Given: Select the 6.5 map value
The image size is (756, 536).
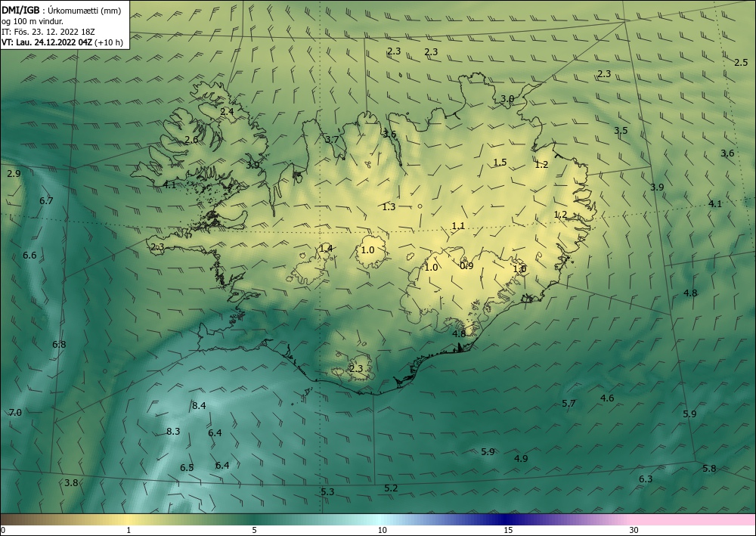Looking at the screenshot, I should tap(187, 468).
